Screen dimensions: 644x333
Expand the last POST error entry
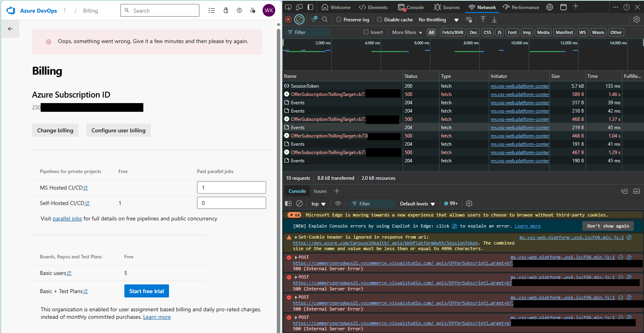coord(296,318)
